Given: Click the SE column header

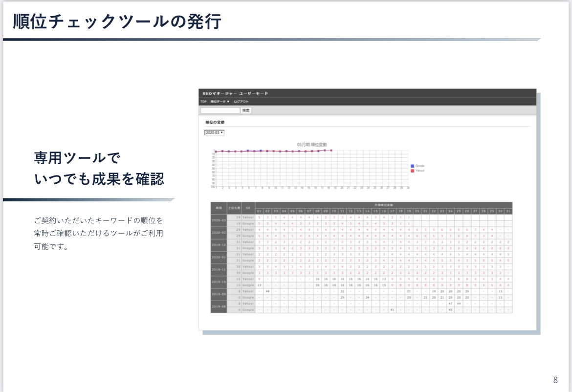Looking at the screenshot, I should pos(248,208).
